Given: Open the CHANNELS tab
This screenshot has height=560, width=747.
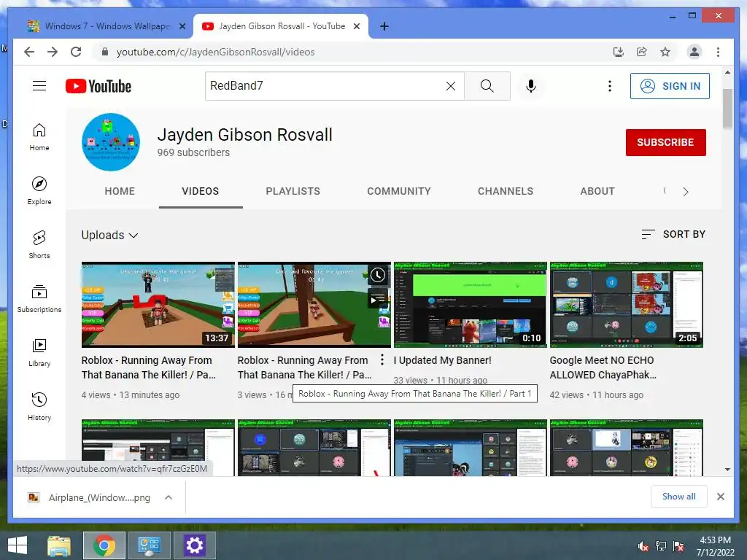Looking at the screenshot, I should (x=506, y=192).
